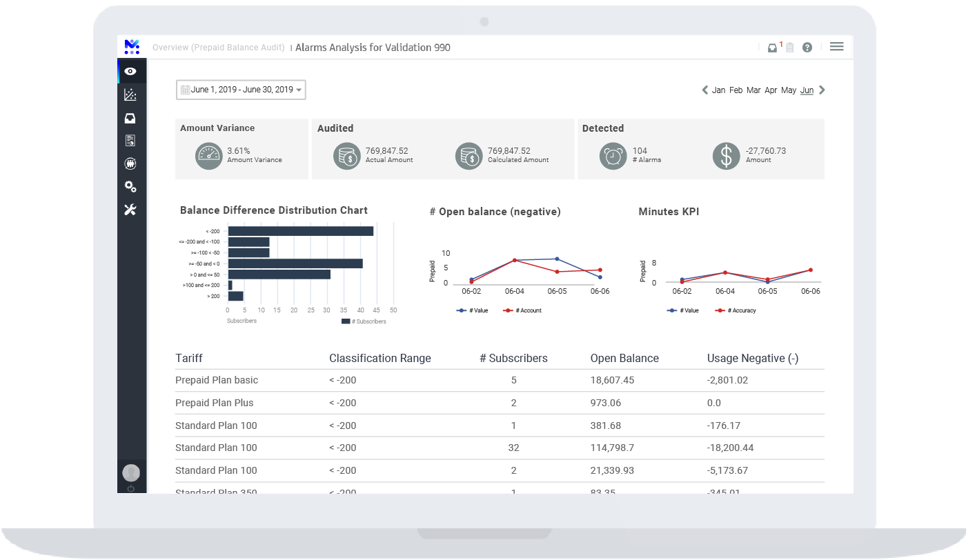This screenshot has width=966, height=560.
Task: Select the inbox icon in the left sidebar
Action: pos(130,117)
